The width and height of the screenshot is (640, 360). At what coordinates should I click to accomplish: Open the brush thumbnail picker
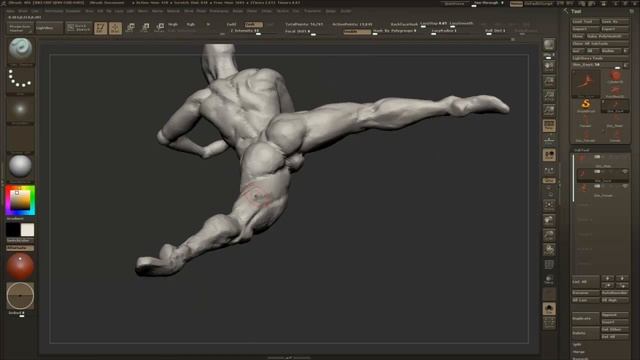20,50
